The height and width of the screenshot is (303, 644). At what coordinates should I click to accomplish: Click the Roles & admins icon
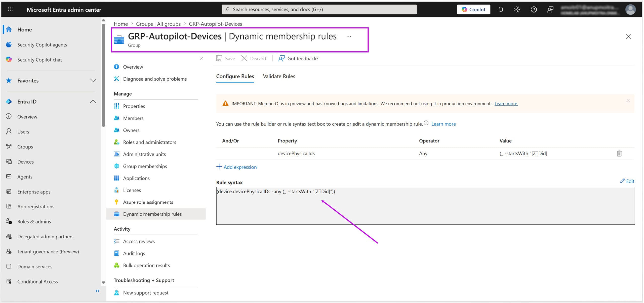tap(9, 221)
